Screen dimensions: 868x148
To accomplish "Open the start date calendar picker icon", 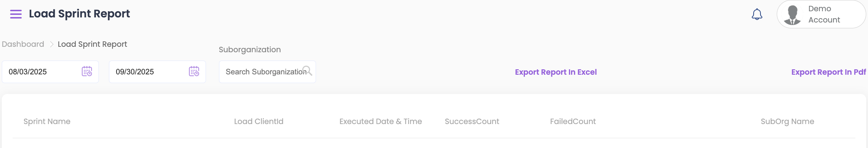I will (87, 71).
